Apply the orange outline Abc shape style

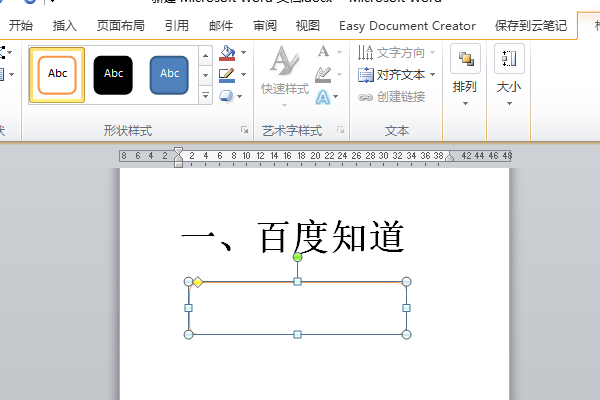pos(57,75)
